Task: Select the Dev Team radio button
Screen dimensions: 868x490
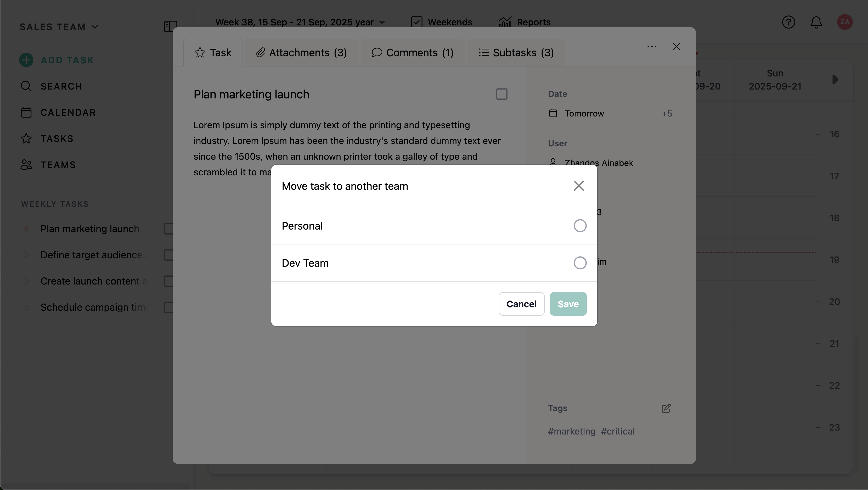Action: (x=579, y=263)
